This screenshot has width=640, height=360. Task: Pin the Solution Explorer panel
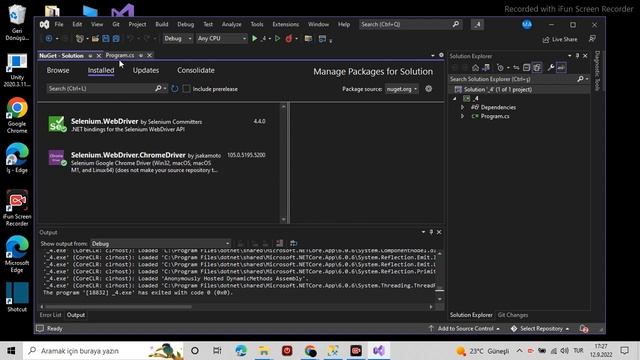coord(577,56)
